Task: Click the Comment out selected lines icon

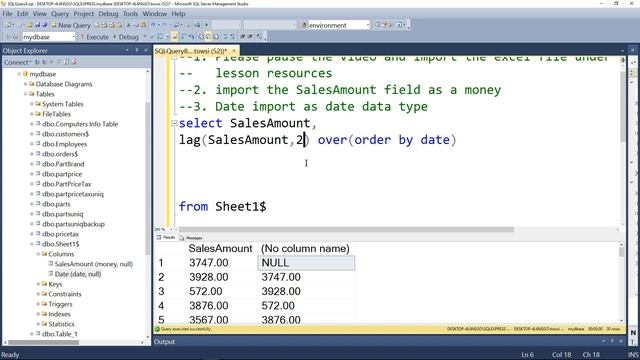Action: point(225,37)
